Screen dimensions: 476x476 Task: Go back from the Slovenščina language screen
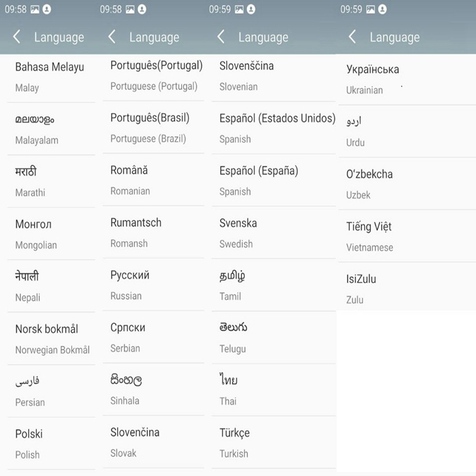pyautogui.click(x=221, y=37)
